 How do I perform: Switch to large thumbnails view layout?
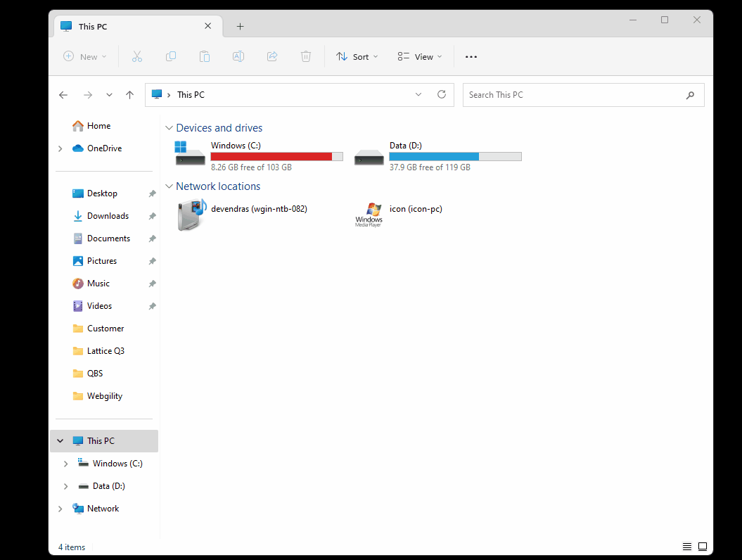[x=702, y=547]
